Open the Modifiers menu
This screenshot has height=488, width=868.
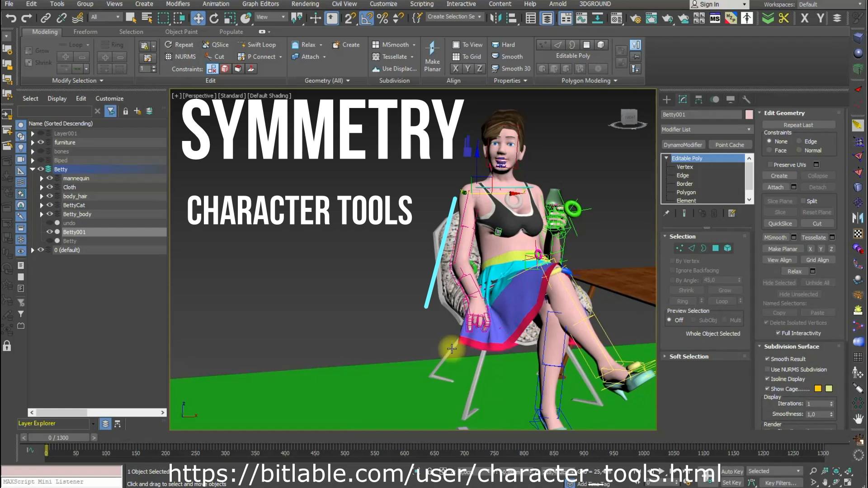(x=178, y=4)
